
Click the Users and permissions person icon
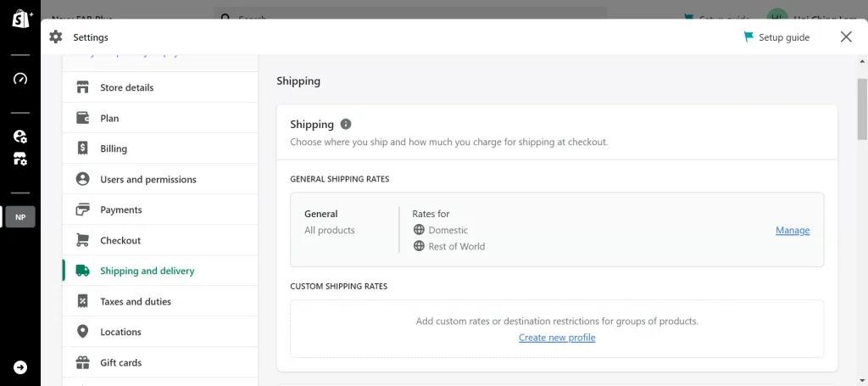[x=82, y=179]
